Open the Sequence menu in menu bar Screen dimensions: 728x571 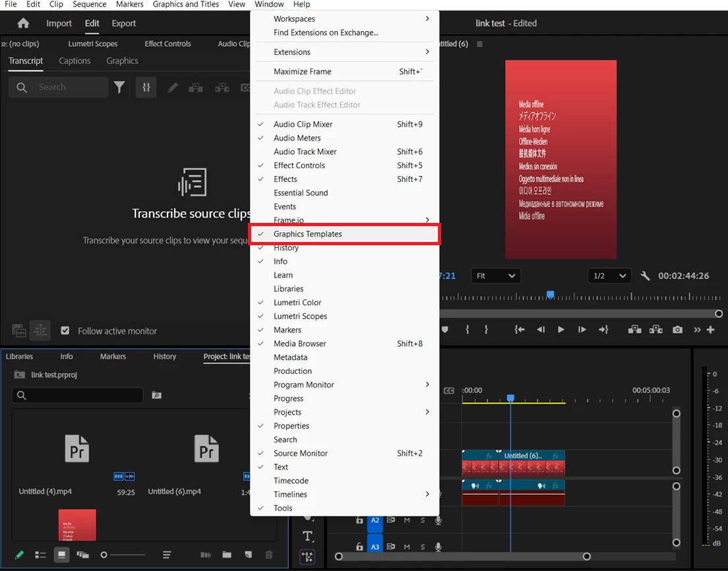pos(89,4)
